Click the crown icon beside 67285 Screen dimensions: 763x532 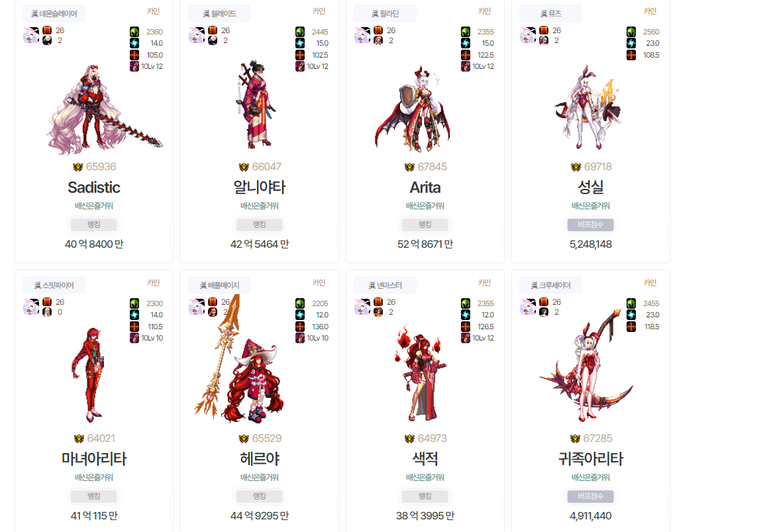575,439
